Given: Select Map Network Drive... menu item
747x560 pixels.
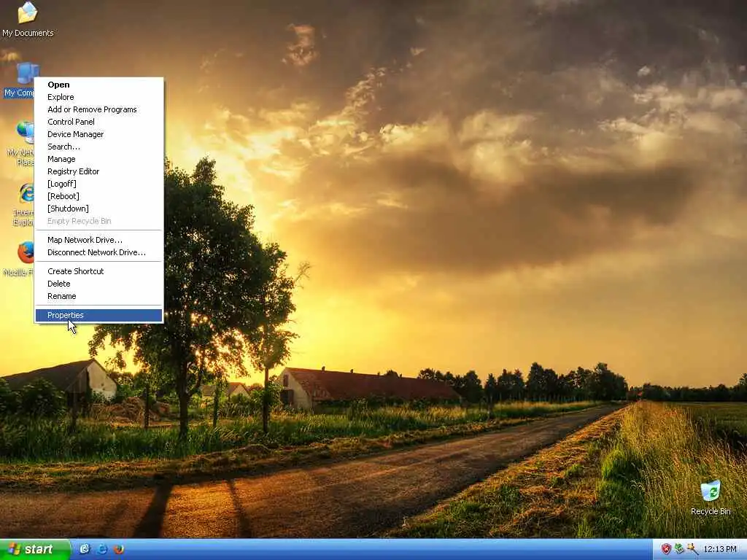Looking at the screenshot, I should click(x=98, y=240).
